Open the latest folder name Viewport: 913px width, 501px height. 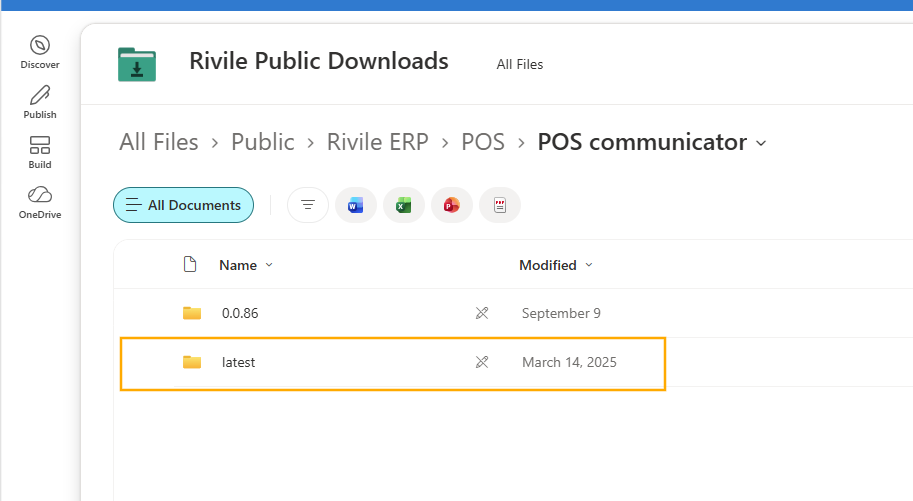click(x=238, y=362)
